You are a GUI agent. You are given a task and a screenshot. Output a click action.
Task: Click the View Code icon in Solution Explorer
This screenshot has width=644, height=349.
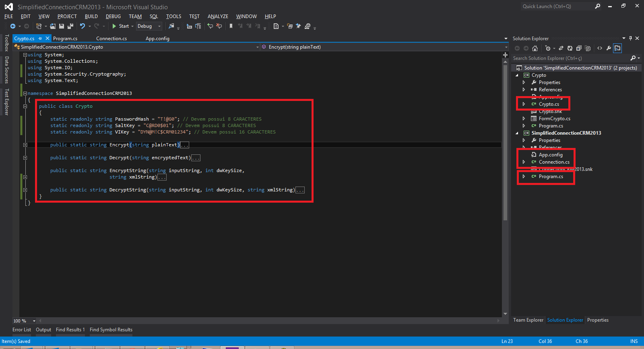[x=600, y=48]
